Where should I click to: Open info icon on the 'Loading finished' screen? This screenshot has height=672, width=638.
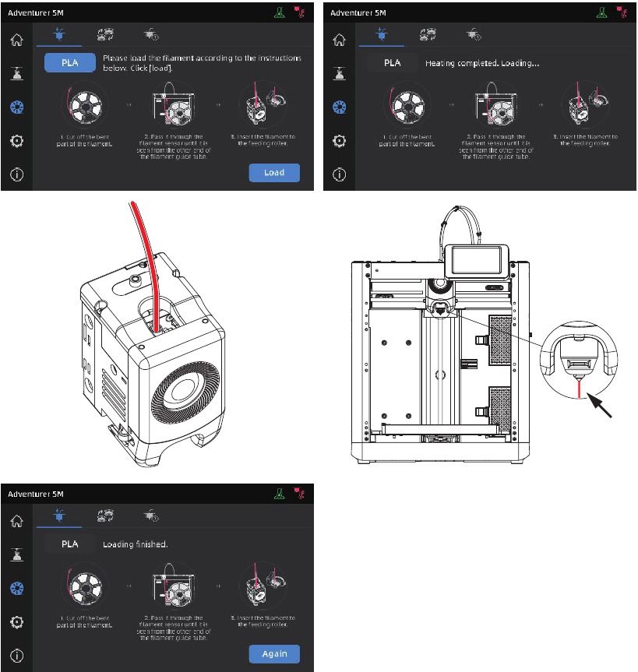(16, 656)
